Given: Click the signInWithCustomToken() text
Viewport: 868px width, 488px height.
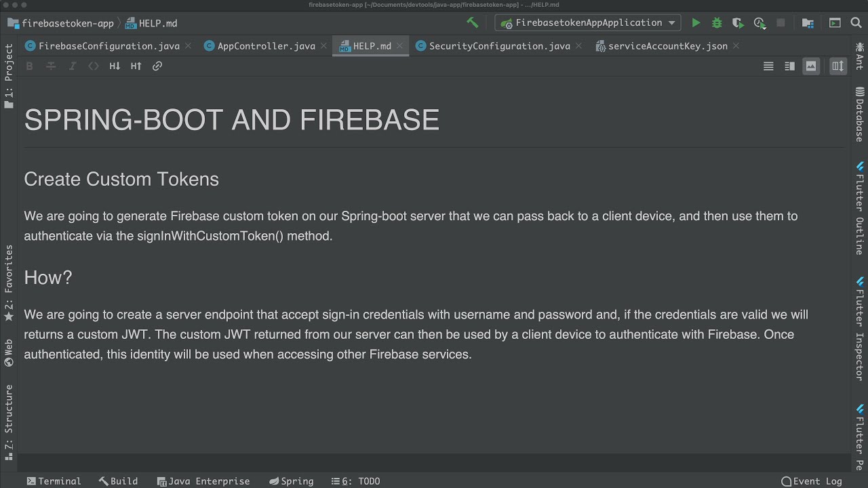Looking at the screenshot, I should coord(210,237).
